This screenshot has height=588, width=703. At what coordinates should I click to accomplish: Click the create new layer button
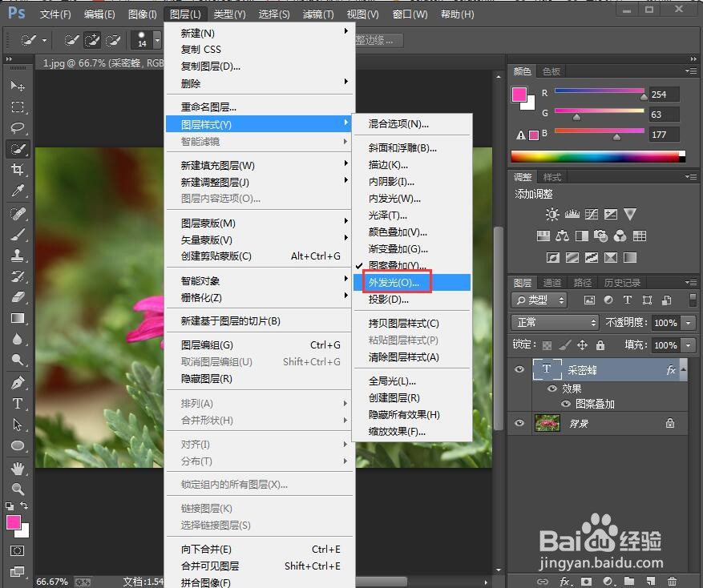(x=649, y=581)
